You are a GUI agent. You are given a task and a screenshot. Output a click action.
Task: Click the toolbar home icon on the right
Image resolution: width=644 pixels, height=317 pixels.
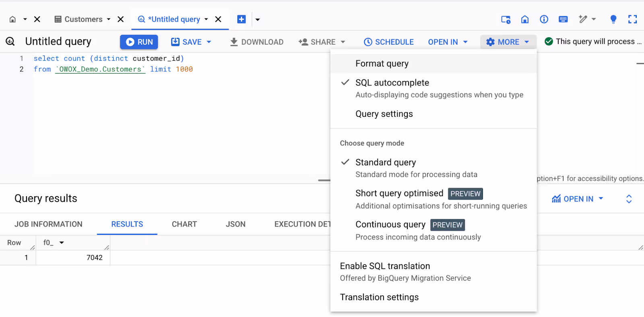(x=525, y=19)
